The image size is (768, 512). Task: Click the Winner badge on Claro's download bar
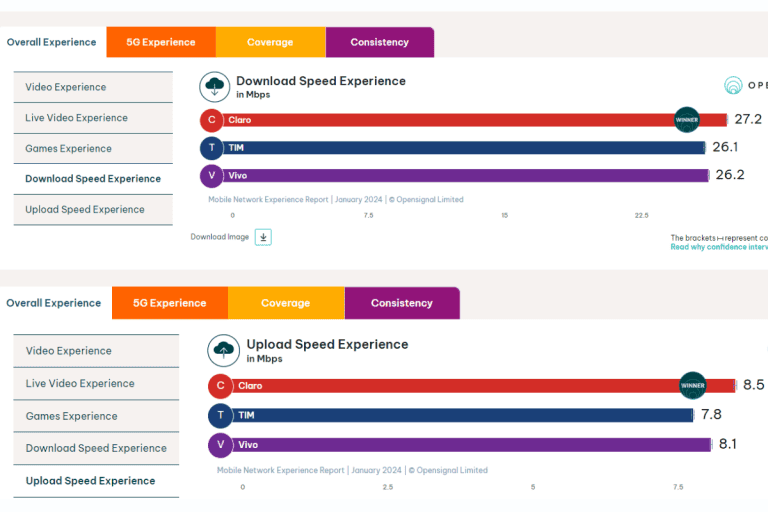point(687,120)
